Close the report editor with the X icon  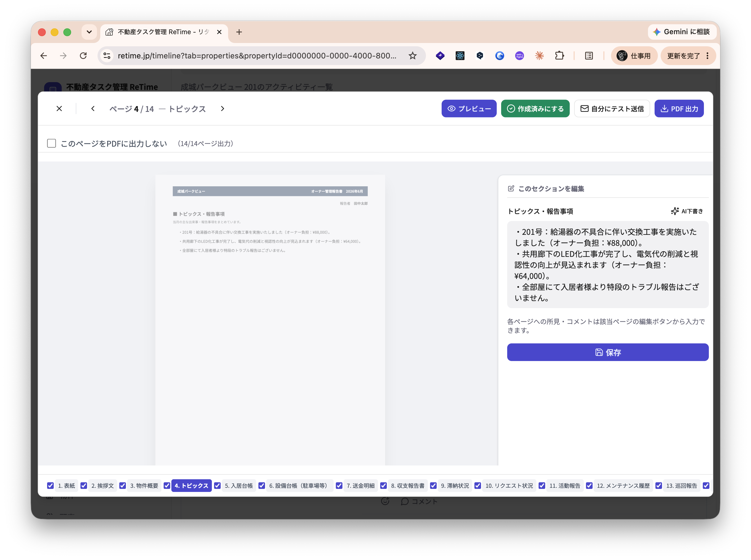[59, 109]
